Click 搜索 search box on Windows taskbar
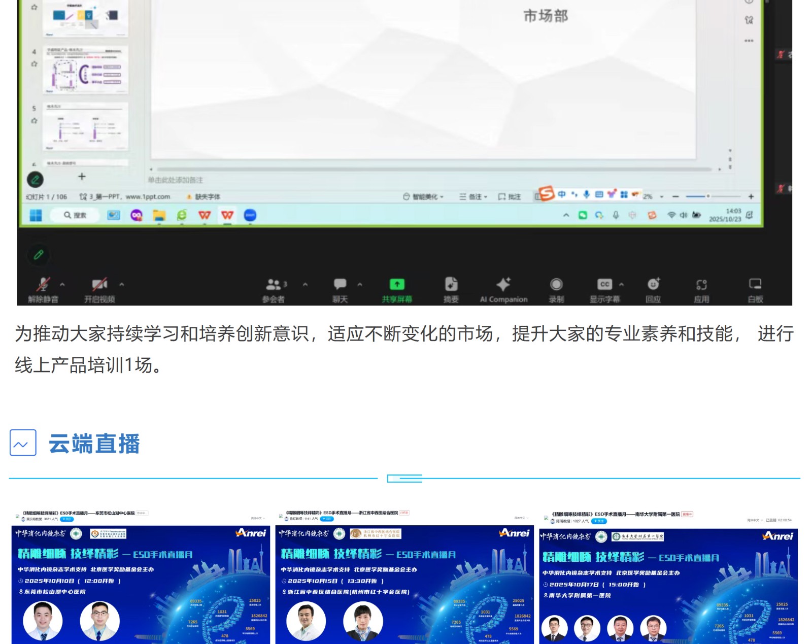Screen dimensions: 812x644 75,215
